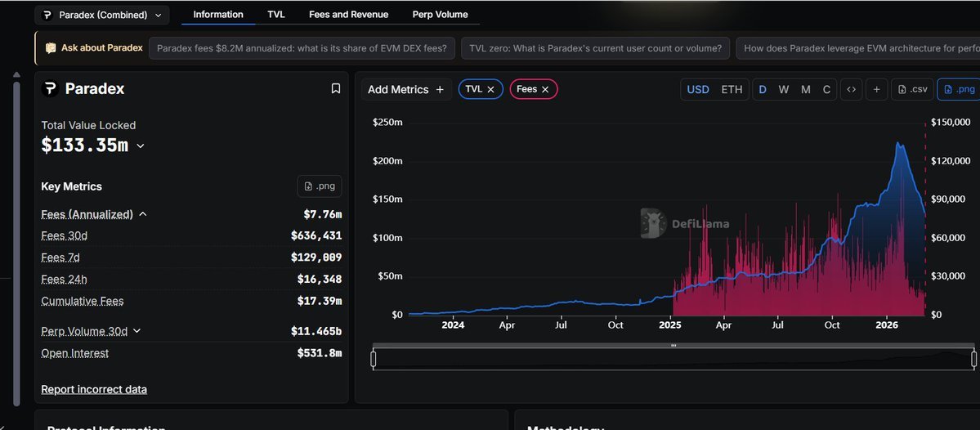Image resolution: width=980 pixels, height=430 pixels.
Task: Open the Paradex (Combined) protocol dropdown
Action: [x=102, y=15]
